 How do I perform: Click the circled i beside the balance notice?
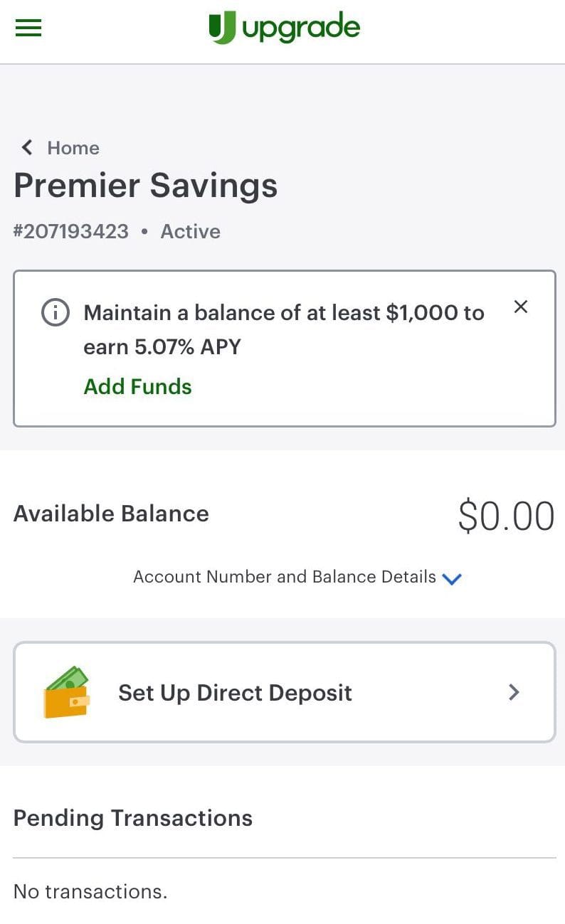pos(56,312)
